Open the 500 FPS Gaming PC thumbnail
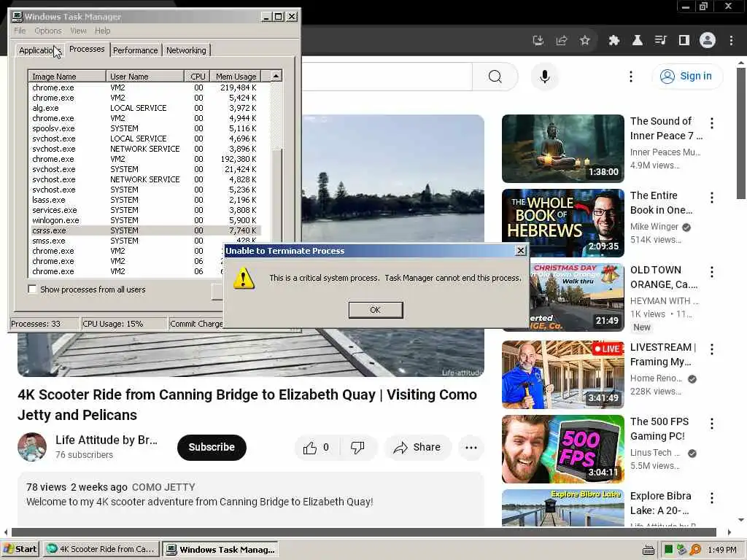The height and width of the screenshot is (560, 747). point(563,449)
